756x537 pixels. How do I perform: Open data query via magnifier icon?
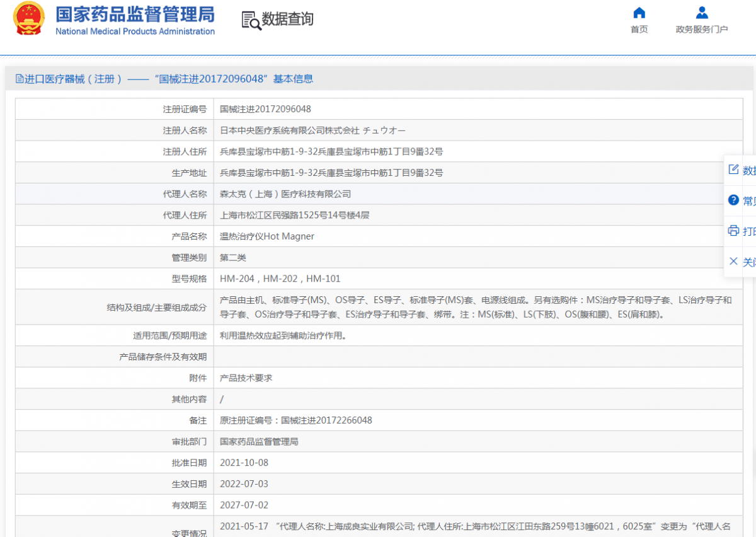[251, 20]
